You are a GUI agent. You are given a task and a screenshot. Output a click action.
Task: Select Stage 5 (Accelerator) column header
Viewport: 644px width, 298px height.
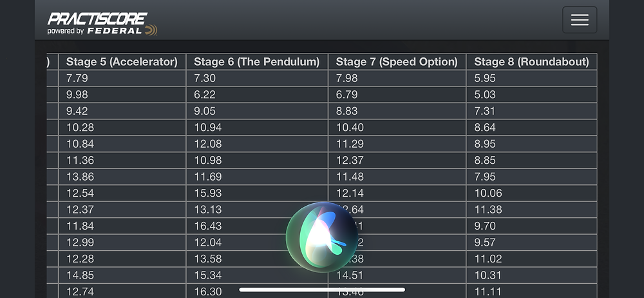[x=122, y=62]
